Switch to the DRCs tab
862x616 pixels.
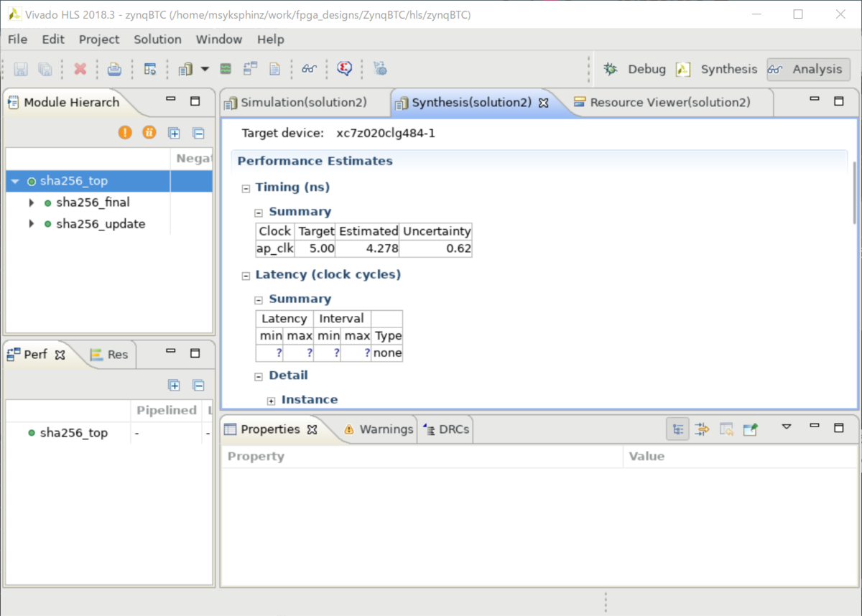click(x=446, y=429)
